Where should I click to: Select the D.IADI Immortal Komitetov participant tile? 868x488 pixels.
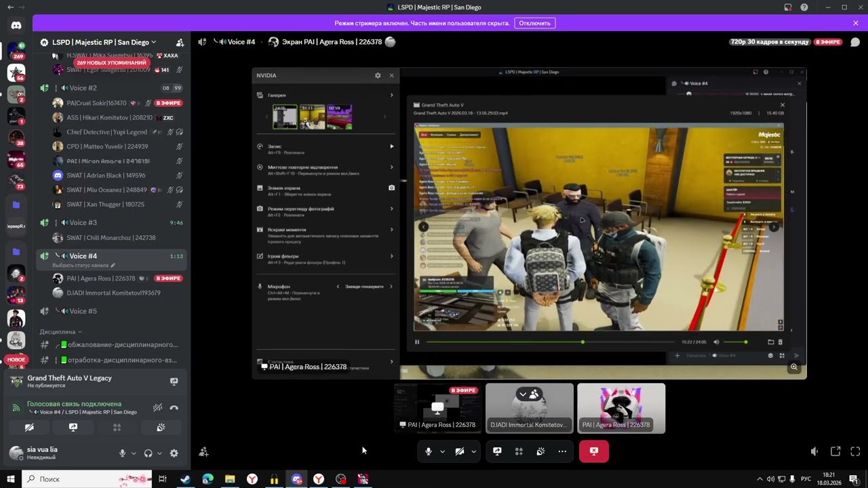coord(530,409)
